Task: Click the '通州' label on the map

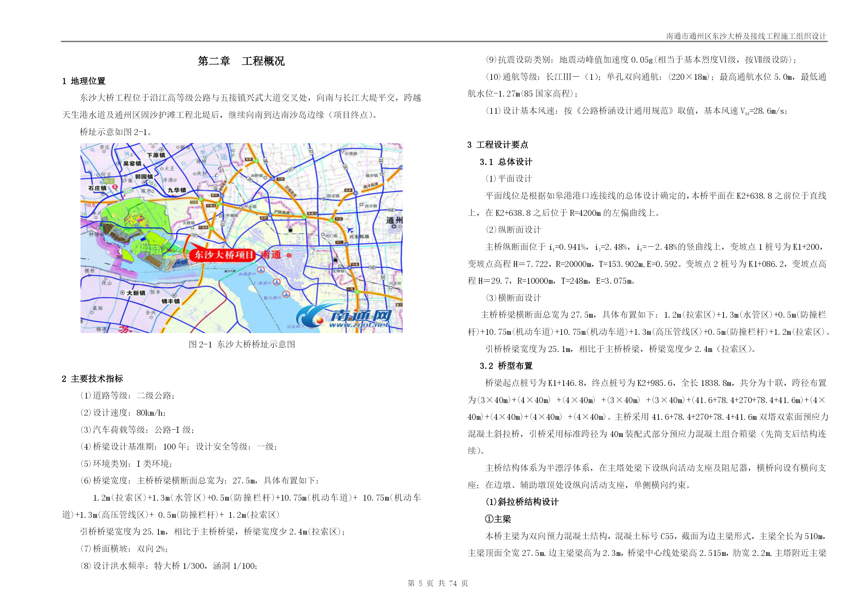Action: point(394,220)
